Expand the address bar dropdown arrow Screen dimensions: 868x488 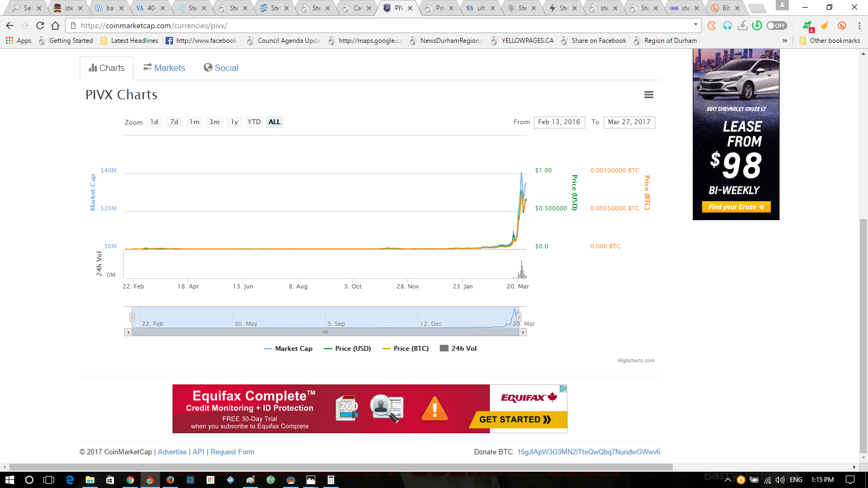pos(695,25)
